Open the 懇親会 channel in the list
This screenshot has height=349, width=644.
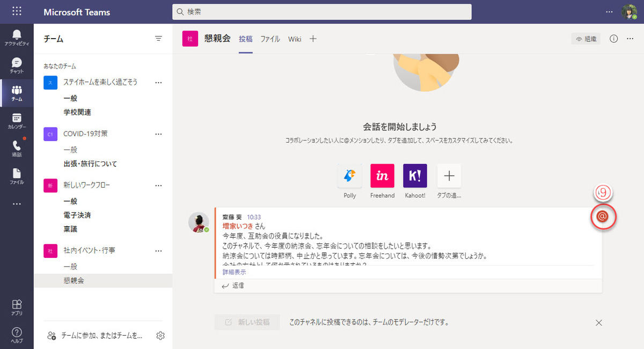(x=103, y=280)
